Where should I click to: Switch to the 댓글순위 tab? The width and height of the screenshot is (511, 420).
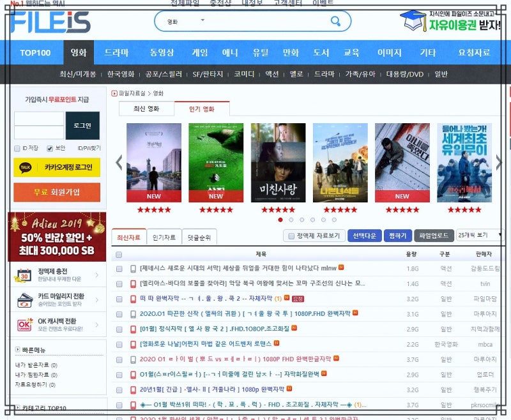pyautogui.click(x=199, y=237)
